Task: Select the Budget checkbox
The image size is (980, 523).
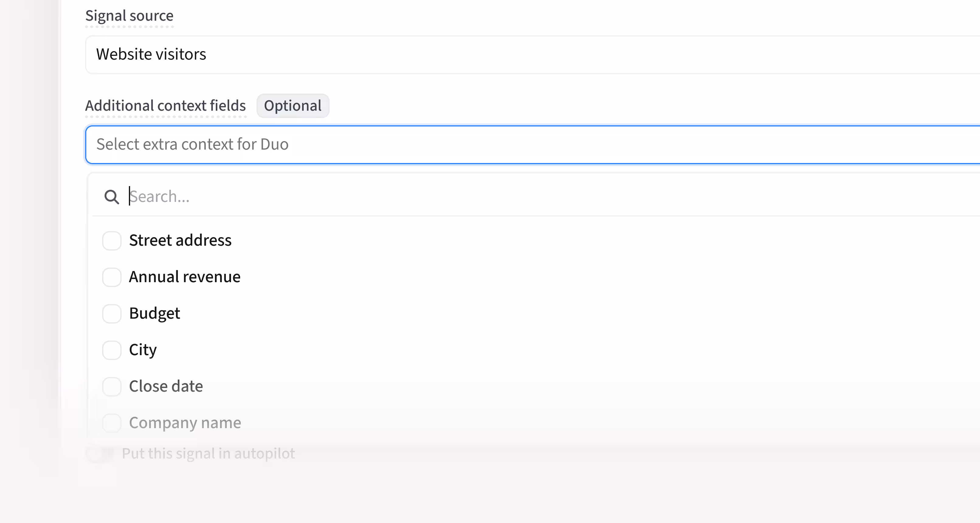Action: click(x=112, y=313)
